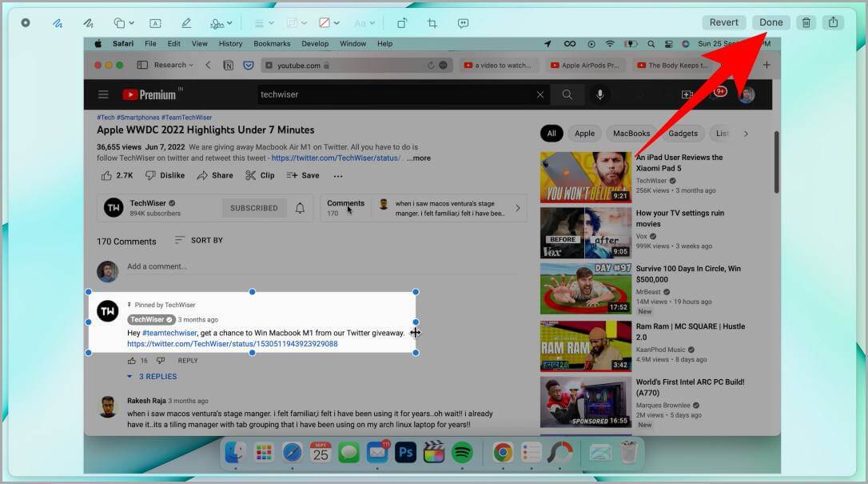Image resolution: width=868 pixels, height=484 pixels.
Task: Click the Notion extension icon
Action: pyautogui.click(x=228, y=66)
